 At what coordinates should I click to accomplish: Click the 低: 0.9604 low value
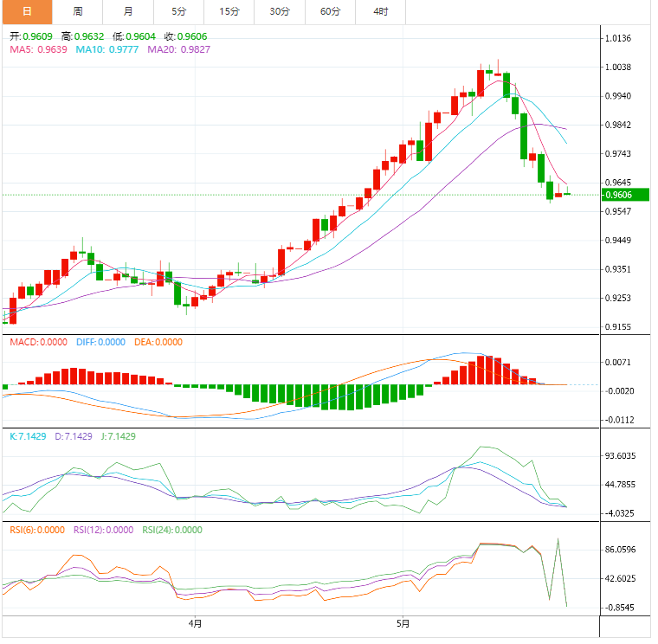pyautogui.click(x=134, y=36)
